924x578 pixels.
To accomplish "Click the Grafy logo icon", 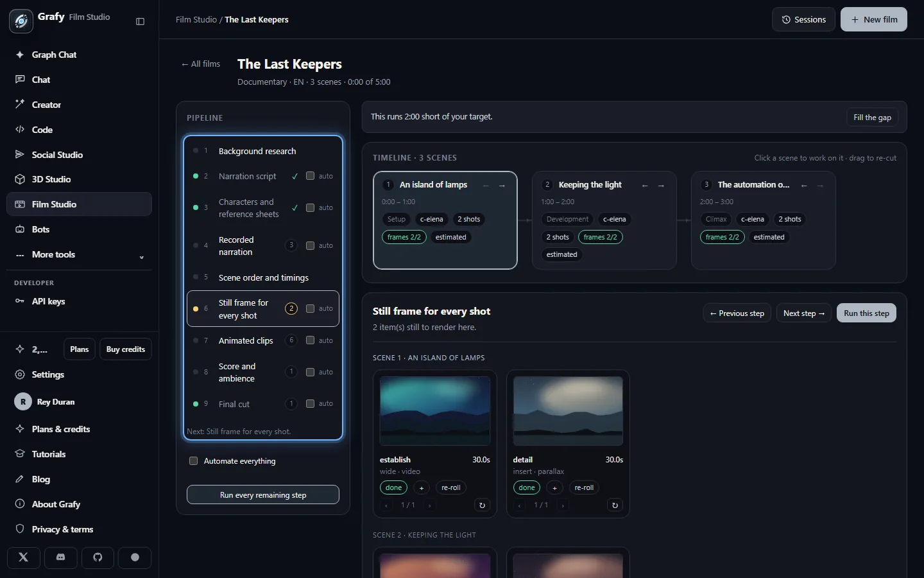I will pos(21,21).
